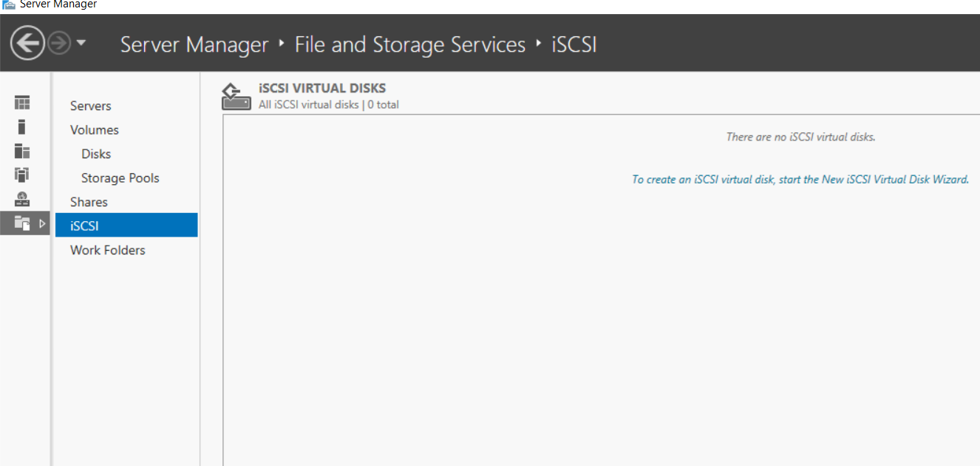Click the fourth sidebar role icon

tap(22, 175)
